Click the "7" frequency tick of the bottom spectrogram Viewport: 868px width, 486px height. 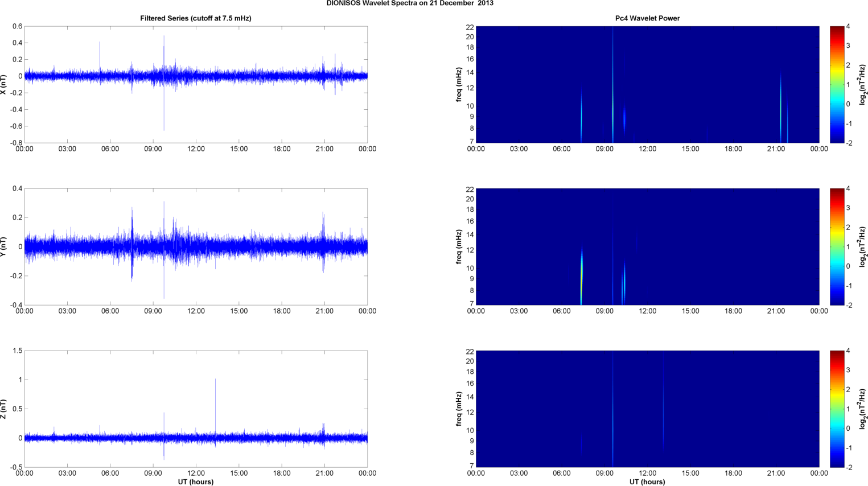472,466
